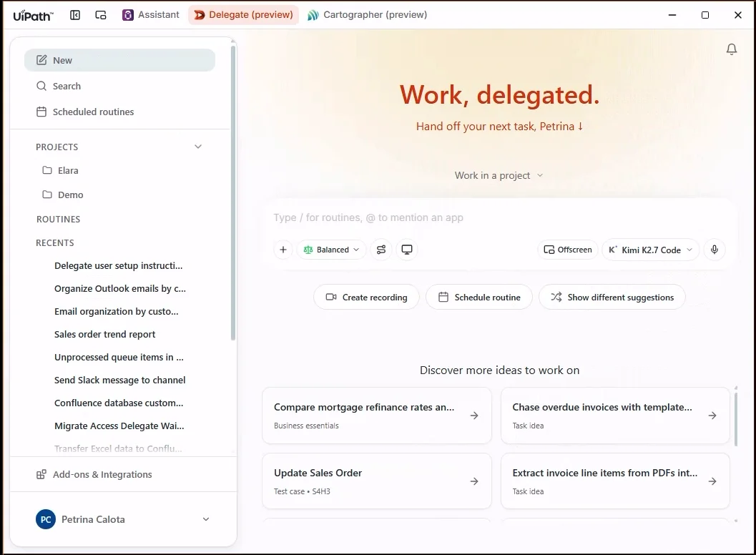Toggle the Offscreen mode button
Screen dimensions: 756x555
click(x=567, y=250)
